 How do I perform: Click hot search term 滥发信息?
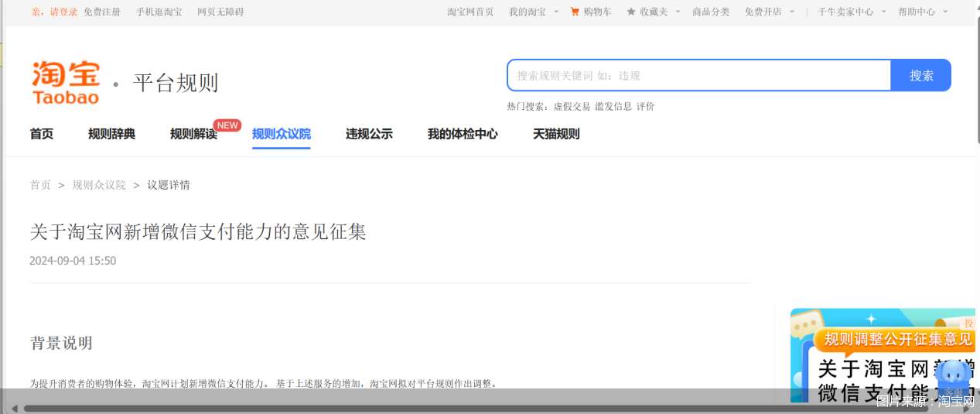(613, 107)
